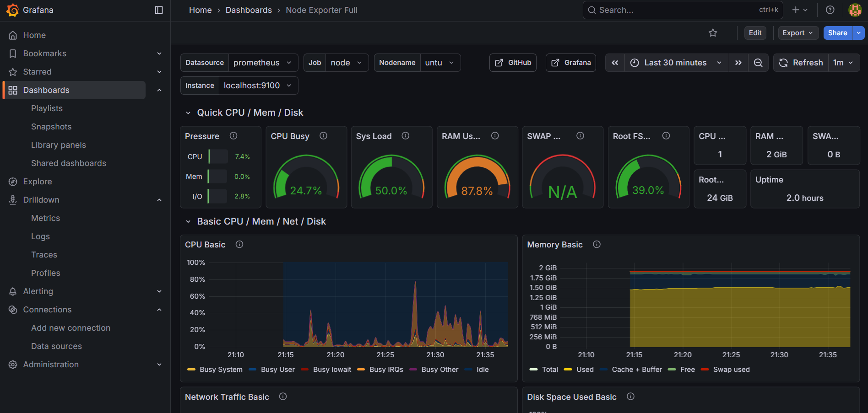
Task: Click the Search input field
Action: click(x=683, y=10)
